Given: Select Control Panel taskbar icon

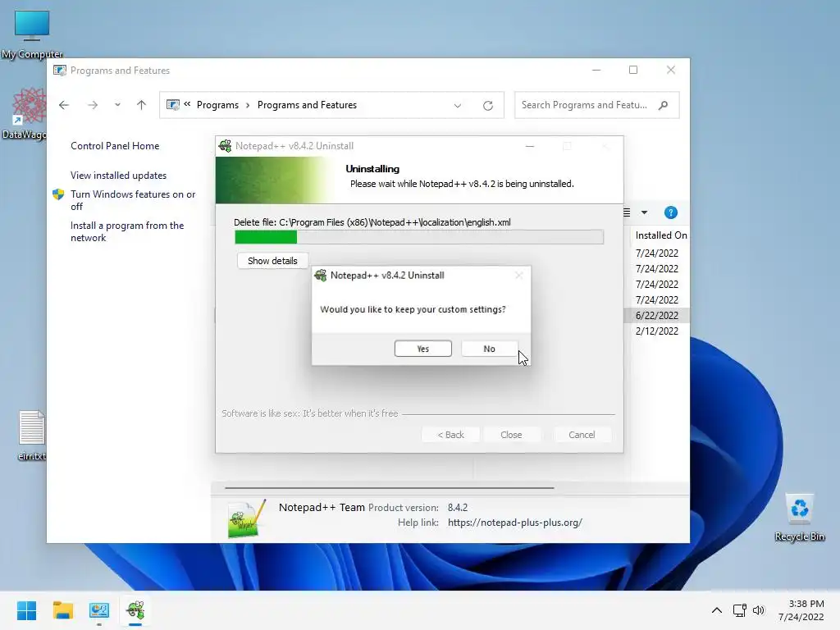Looking at the screenshot, I should point(99,610).
